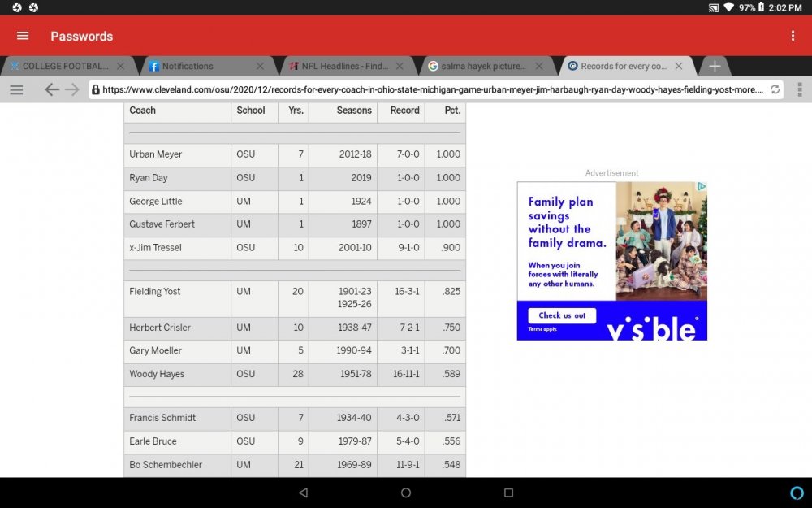Click the Francis Schmidt coach name
Screen dimensions: 812x508
[x=162, y=418]
